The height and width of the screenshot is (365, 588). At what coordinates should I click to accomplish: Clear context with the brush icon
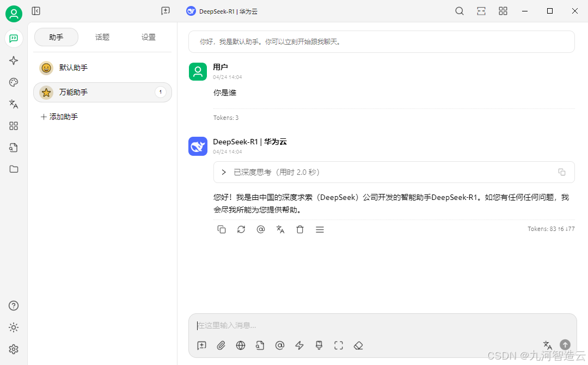[x=319, y=345]
